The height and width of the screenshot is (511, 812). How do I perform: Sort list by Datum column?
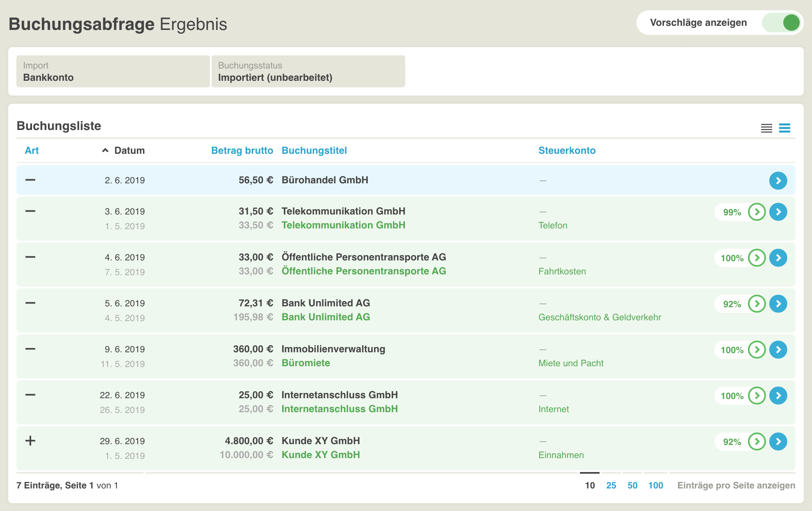click(x=129, y=151)
